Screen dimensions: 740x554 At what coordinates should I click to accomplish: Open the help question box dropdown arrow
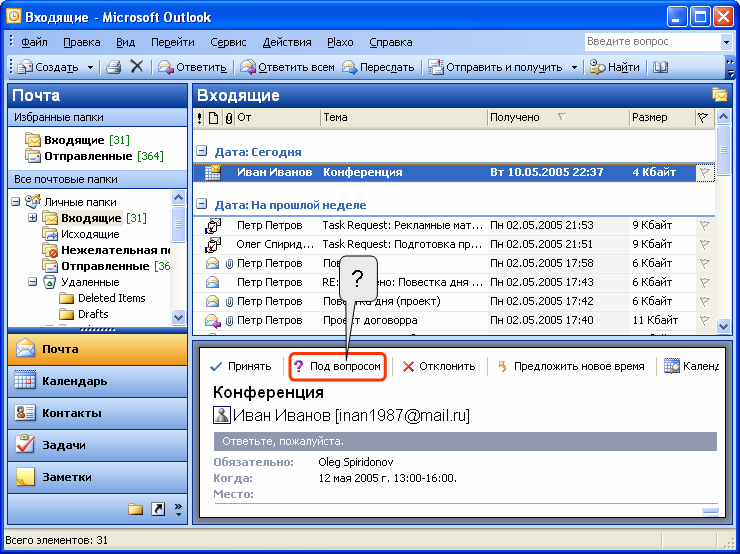pos(726,42)
